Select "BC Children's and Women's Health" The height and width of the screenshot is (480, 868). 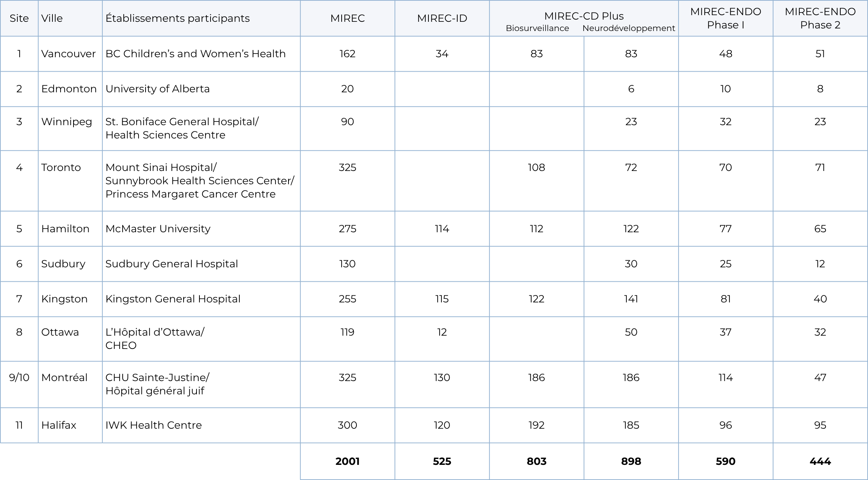[196, 54]
